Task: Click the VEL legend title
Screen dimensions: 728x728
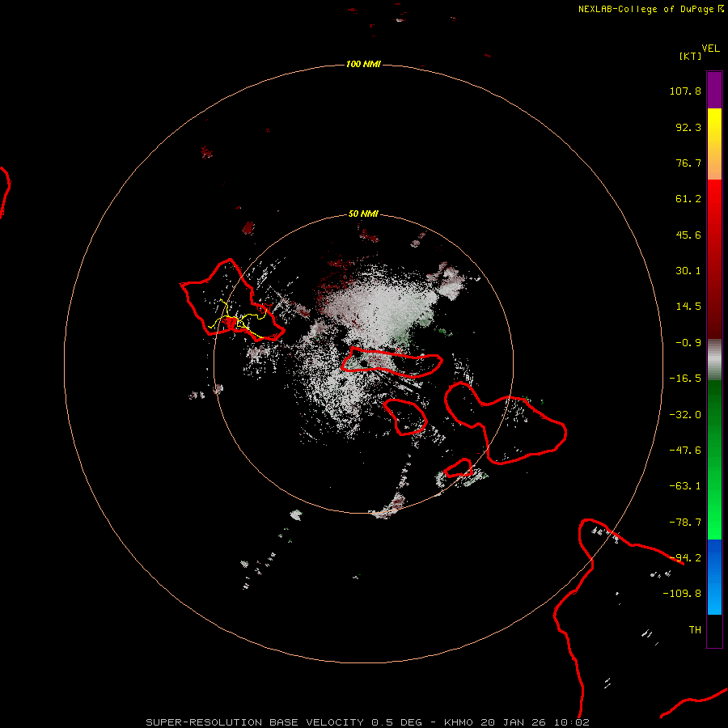Action: tap(710, 49)
